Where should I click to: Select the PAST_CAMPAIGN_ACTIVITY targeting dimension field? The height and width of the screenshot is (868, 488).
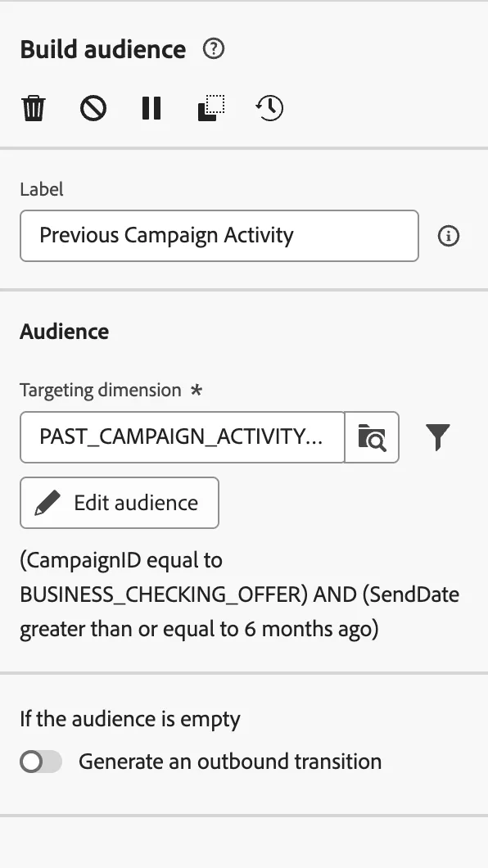click(182, 437)
